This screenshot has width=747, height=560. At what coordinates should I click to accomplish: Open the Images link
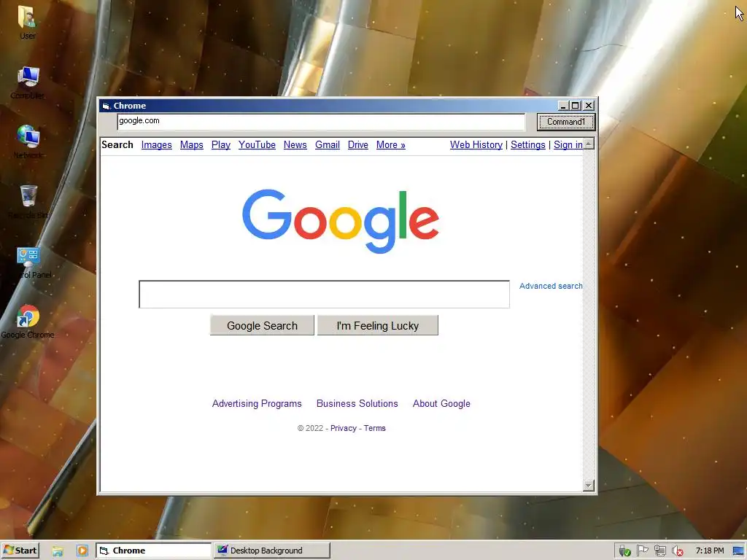[x=157, y=145]
